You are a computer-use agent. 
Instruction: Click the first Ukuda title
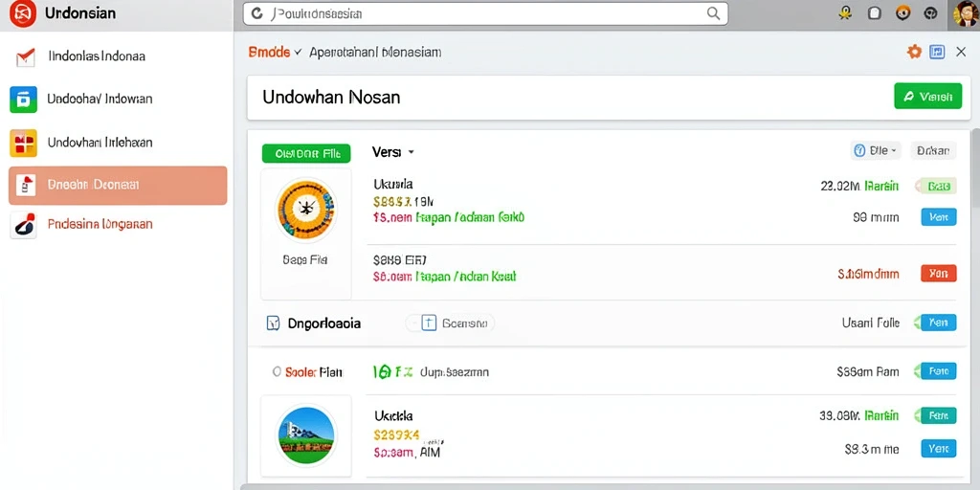(x=393, y=185)
